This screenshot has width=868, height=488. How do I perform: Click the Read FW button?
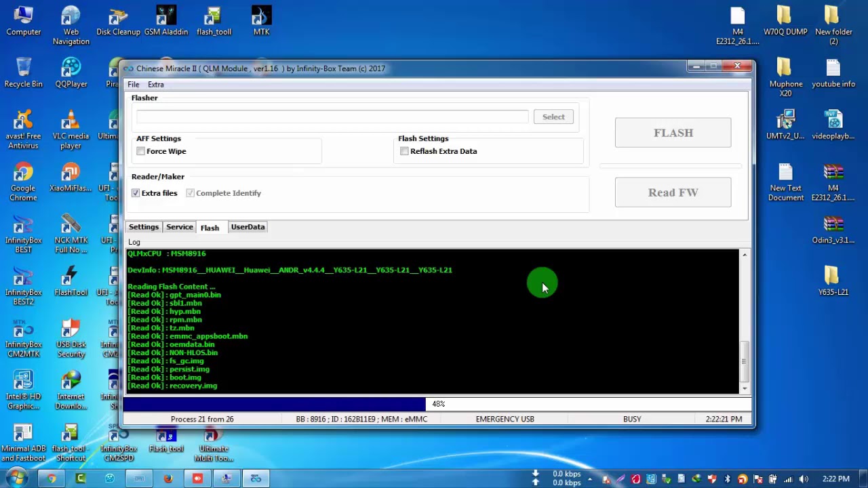673,192
